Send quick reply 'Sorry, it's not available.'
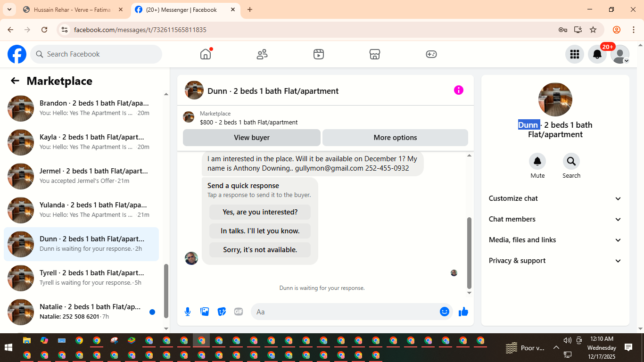 [x=260, y=250]
